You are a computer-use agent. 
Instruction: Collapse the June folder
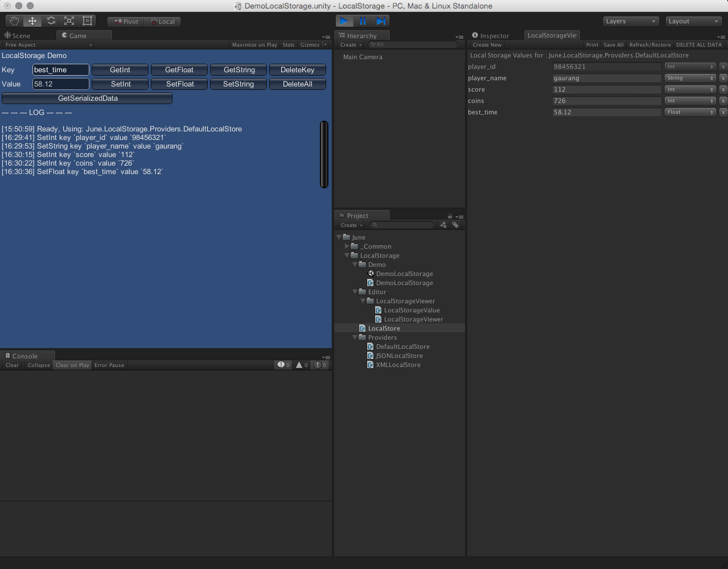coord(339,237)
